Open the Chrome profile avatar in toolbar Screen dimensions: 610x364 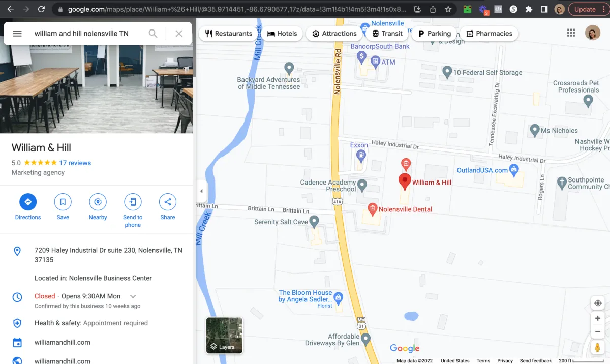pos(559,9)
